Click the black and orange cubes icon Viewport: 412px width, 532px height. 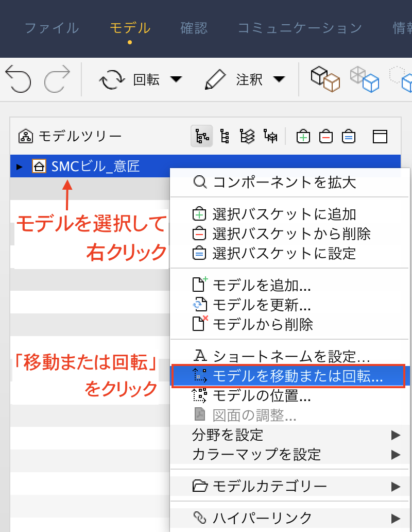[325, 79]
